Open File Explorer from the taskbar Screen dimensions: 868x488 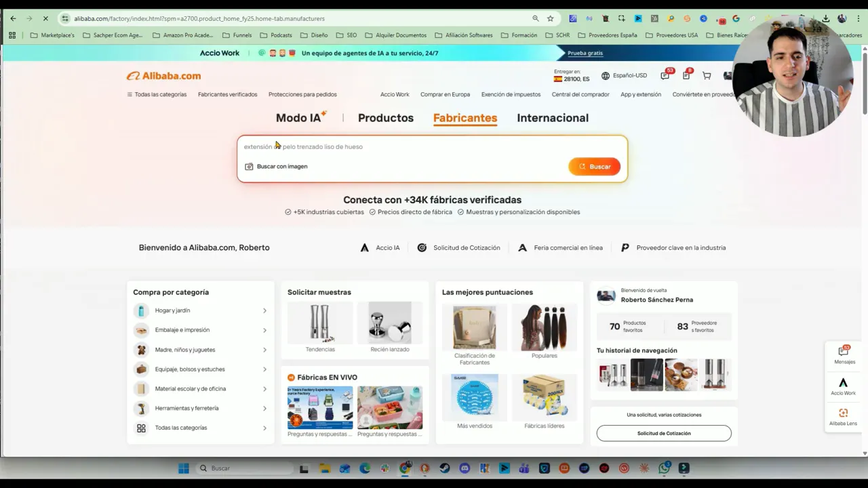[325, 468]
